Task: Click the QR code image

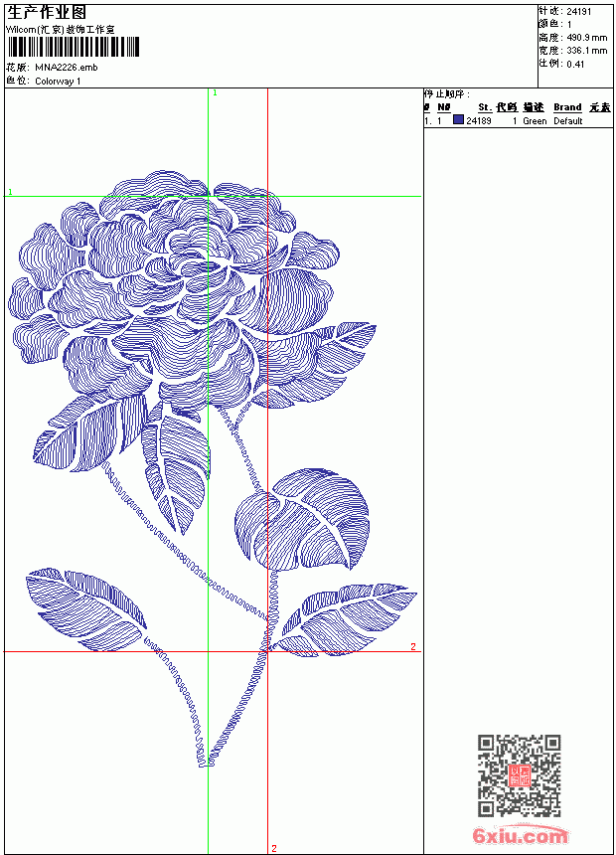Action: tap(520, 775)
